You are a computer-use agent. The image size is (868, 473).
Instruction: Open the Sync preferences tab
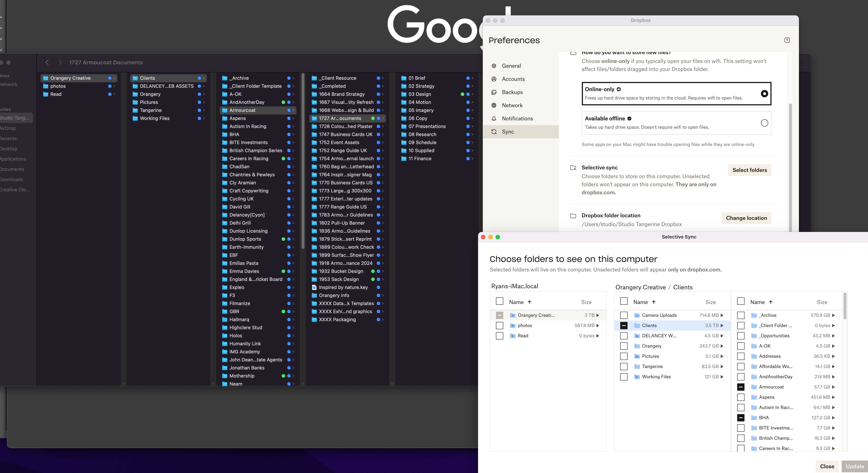click(x=521, y=132)
